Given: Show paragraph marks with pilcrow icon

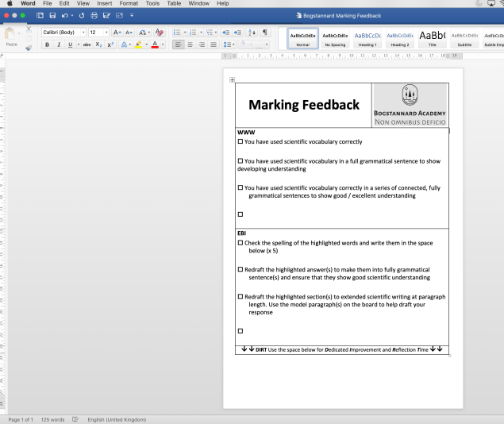Looking at the screenshot, I should coord(265,33).
